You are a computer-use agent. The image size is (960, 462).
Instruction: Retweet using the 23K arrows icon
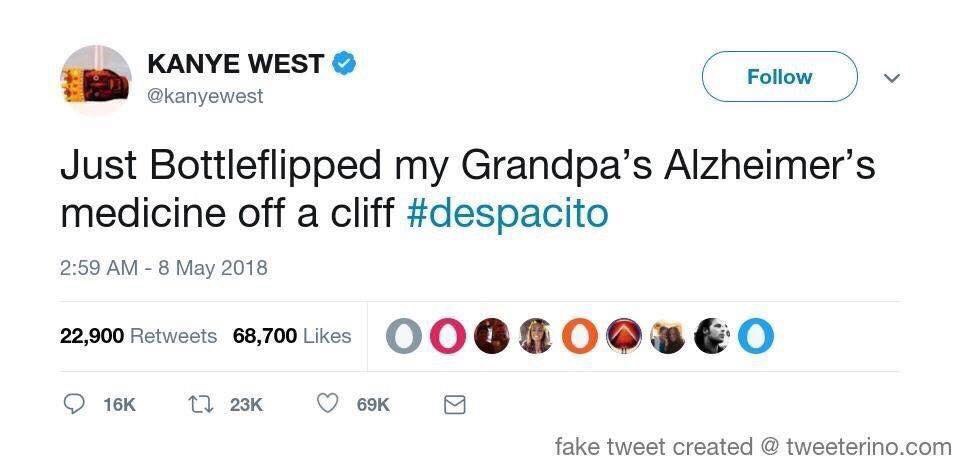199,404
